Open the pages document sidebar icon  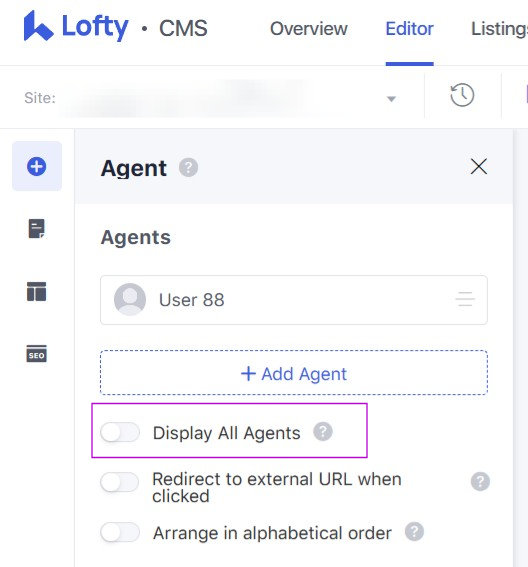pos(37,229)
